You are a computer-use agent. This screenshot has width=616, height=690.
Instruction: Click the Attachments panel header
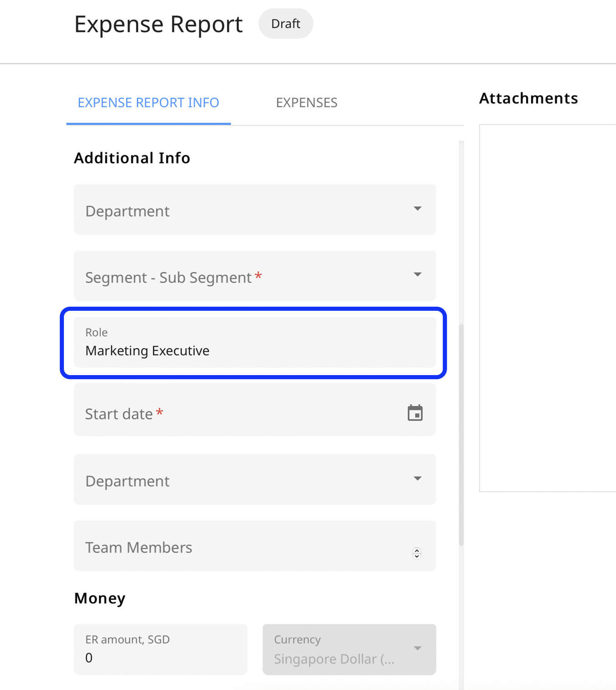(x=528, y=98)
